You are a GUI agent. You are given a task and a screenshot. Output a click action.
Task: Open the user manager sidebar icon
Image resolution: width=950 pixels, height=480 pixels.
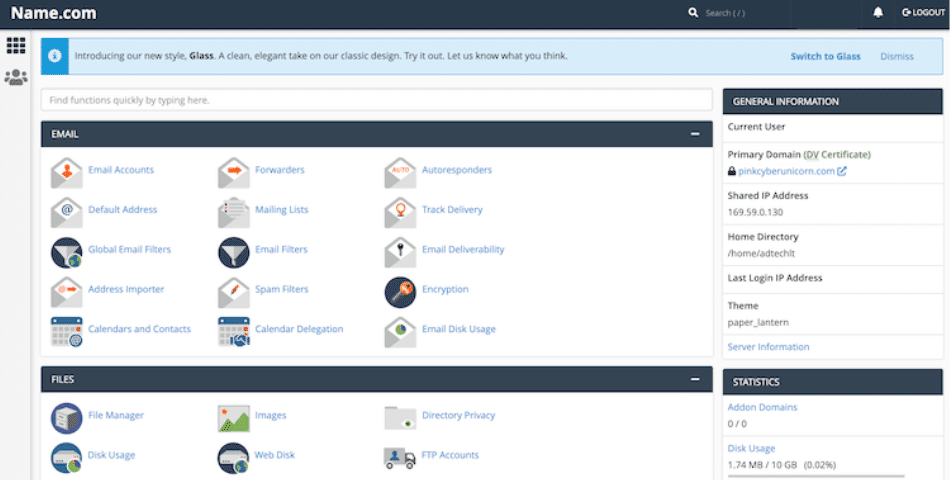tap(16, 77)
